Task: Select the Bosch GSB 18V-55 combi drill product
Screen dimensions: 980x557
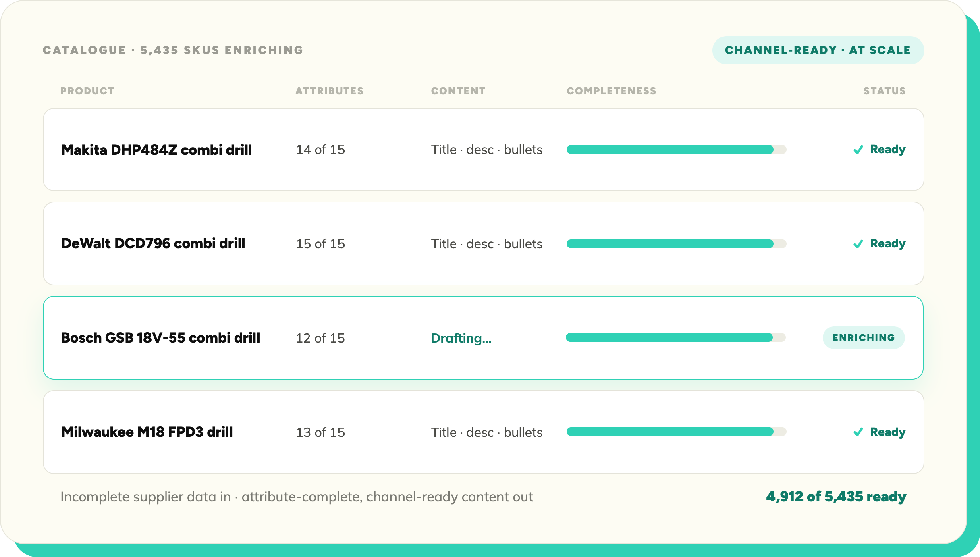Action: 160,338
